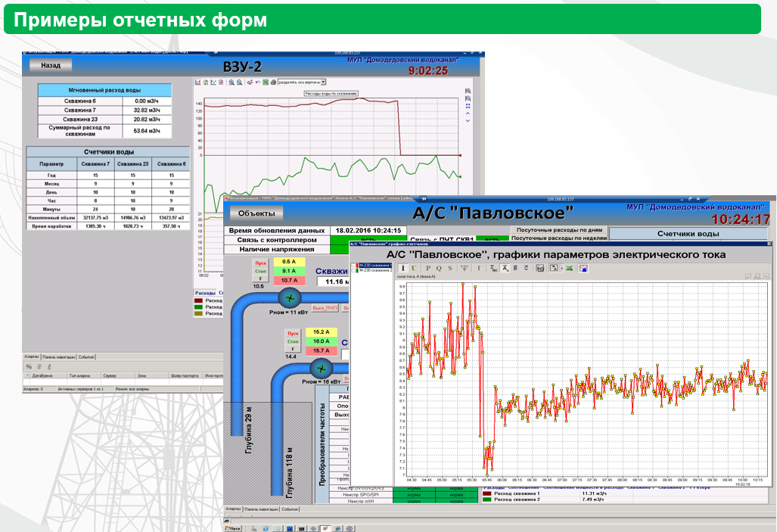The width and height of the screenshot is (777, 532).
Task: Click the phase A icon in graph toolbar
Action: click(505, 268)
